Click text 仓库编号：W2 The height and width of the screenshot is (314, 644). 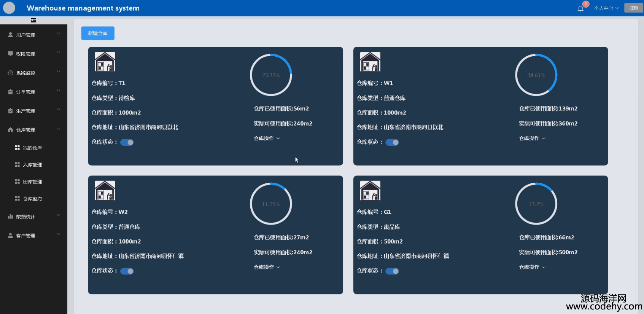tap(110, 212)
